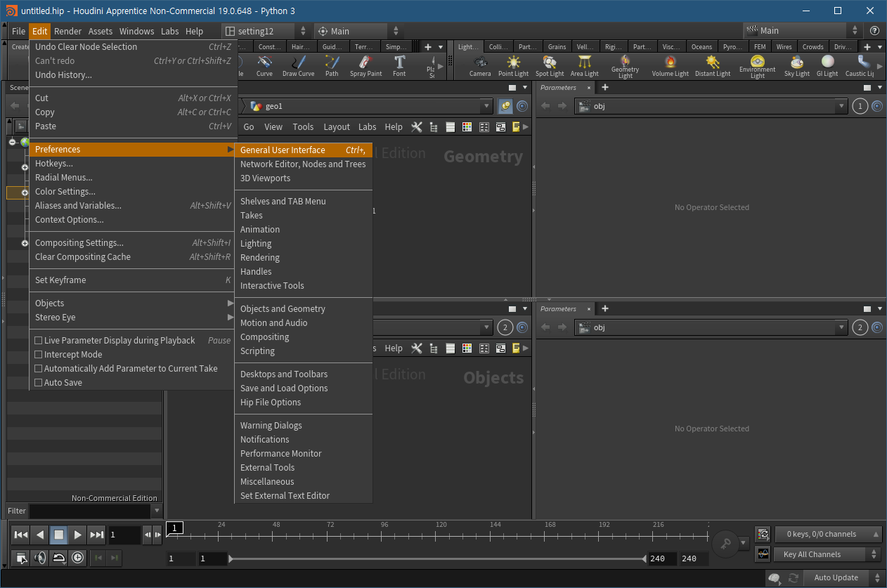This screenshot has height=588, width=887.
Task: Enable Automatically Add Parameter to Current Take
Action: (x=39, y=369)
